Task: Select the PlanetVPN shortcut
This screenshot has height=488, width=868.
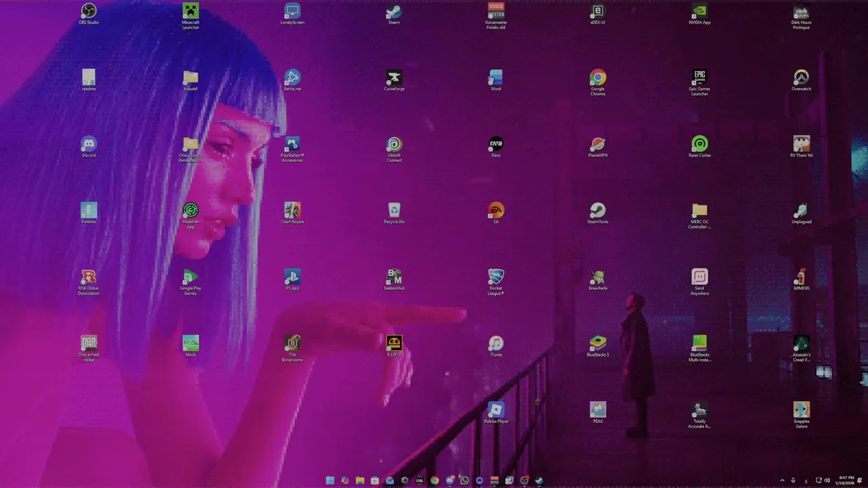Action: coord(597,147)
